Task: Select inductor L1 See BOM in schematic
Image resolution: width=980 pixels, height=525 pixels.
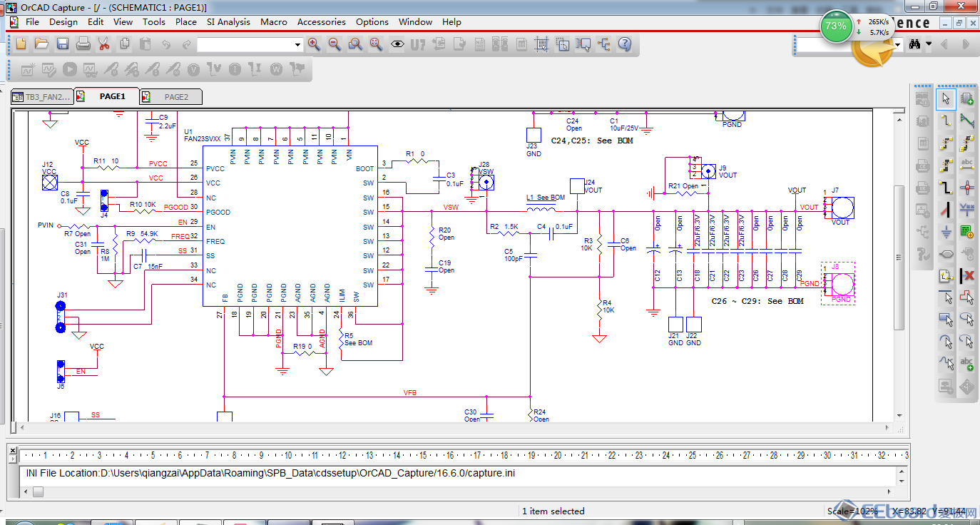Action: tap(542, 209)
